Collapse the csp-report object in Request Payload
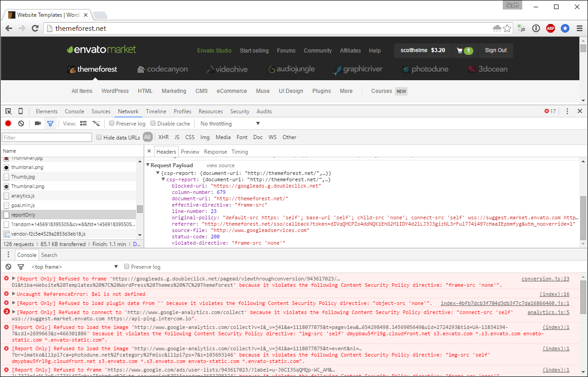The image size is (588, 377). (163, 179)
